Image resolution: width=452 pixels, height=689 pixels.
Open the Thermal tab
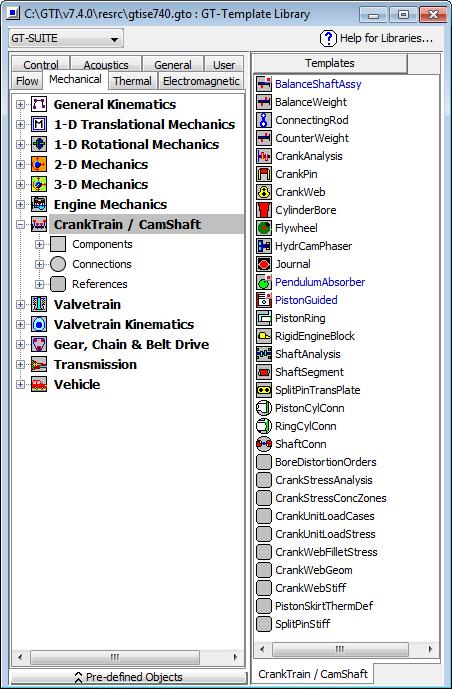coord(132,81)
